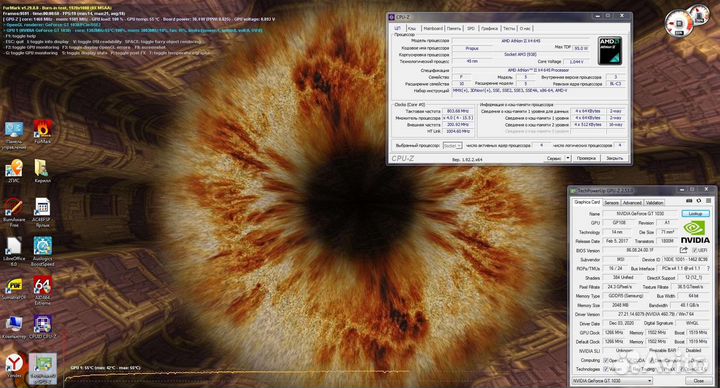The image size is (720, 388).
Task: Switch to the Sensors tab in GPU-Z
Action: click(611, 202)
